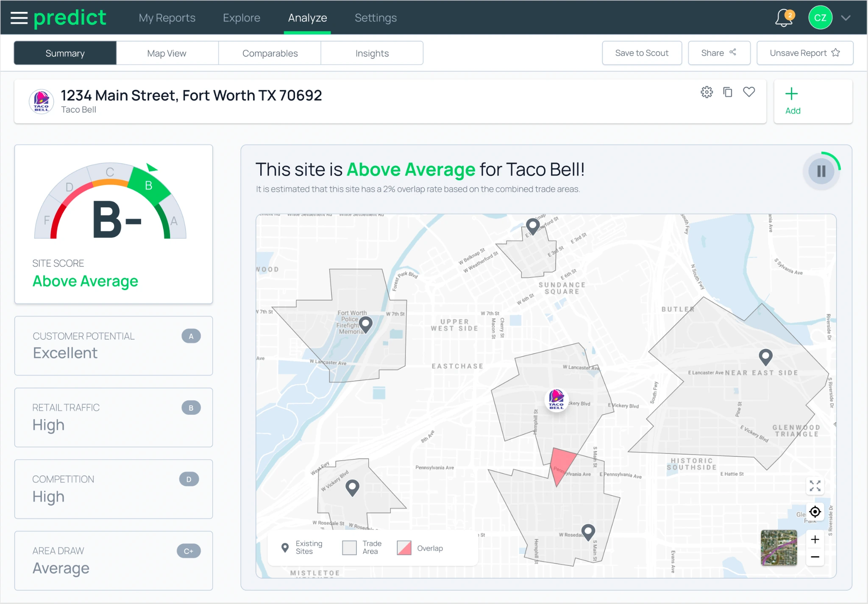Screen dimensions: 868x604
Task: Open the Analyze section
Action: (307, 18)
